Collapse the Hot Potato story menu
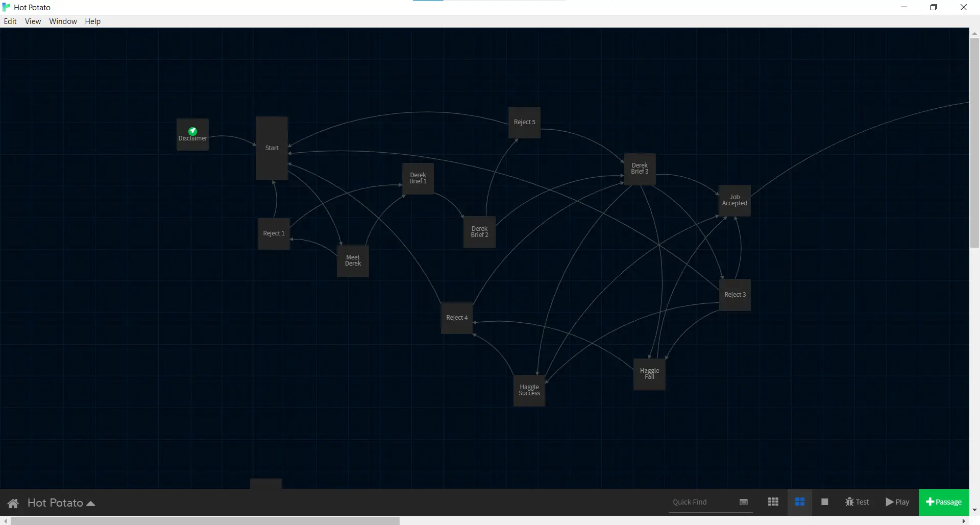 pyautogui.click(x=91, y=504)
